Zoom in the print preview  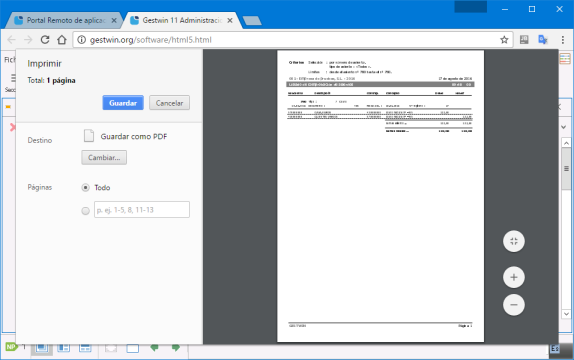click(x=514, y=277)
